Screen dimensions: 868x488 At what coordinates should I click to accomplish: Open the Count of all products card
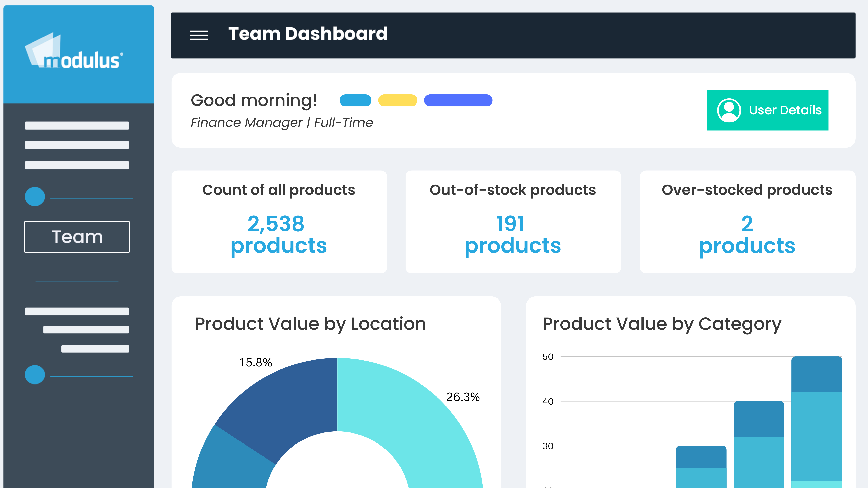[x=279, y=222]
